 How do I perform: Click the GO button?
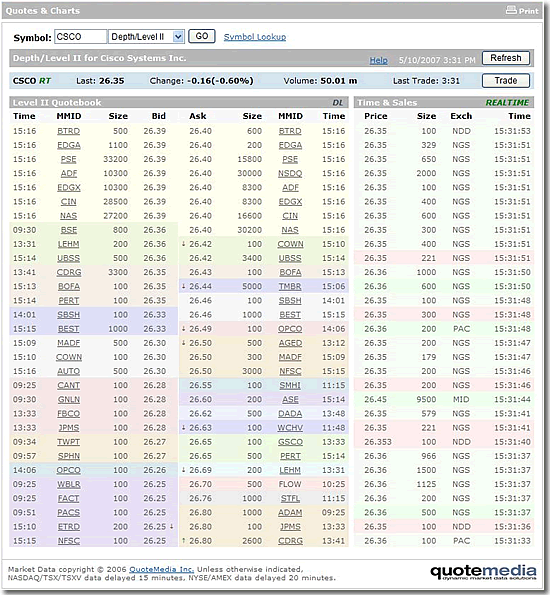tap(202, 36)
